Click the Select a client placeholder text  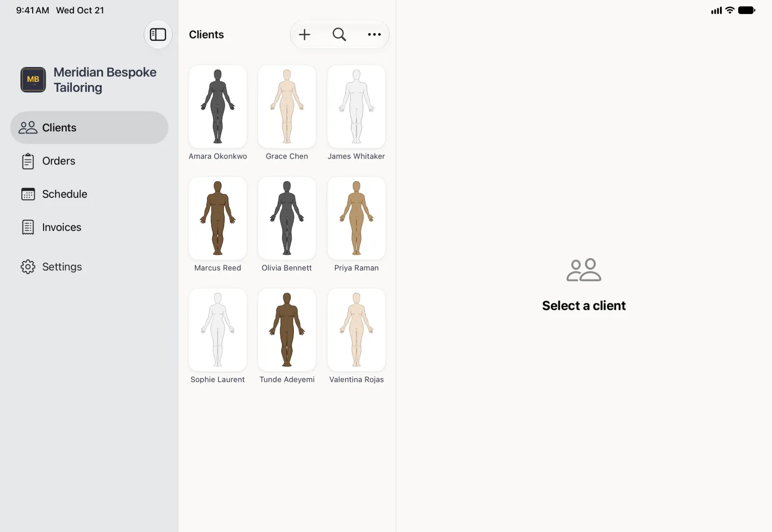[x=584, y=305]
